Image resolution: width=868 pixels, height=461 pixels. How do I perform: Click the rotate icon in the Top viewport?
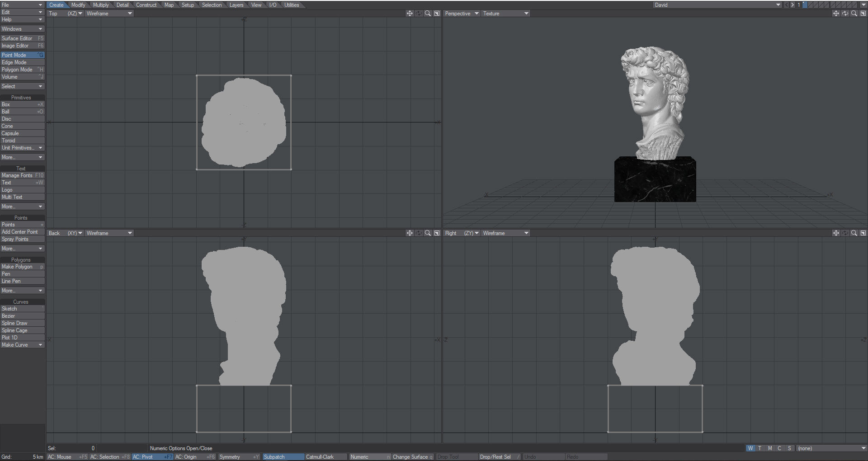pos(419,14)
